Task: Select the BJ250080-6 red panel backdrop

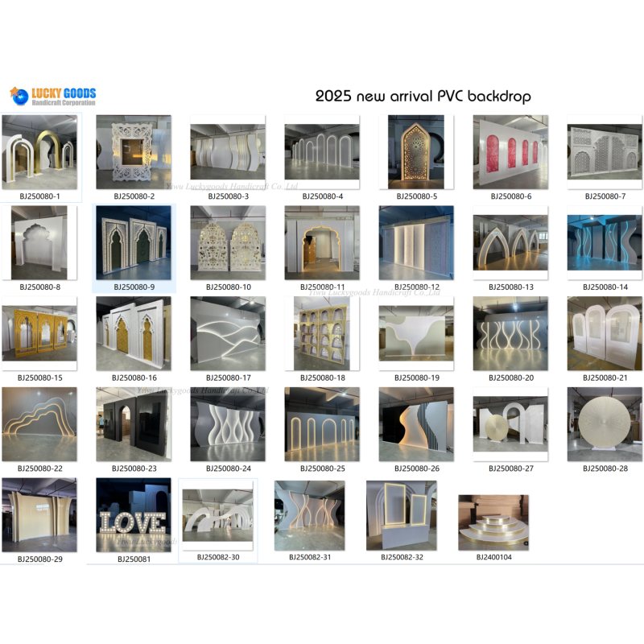Action: (x=510, y=153)
